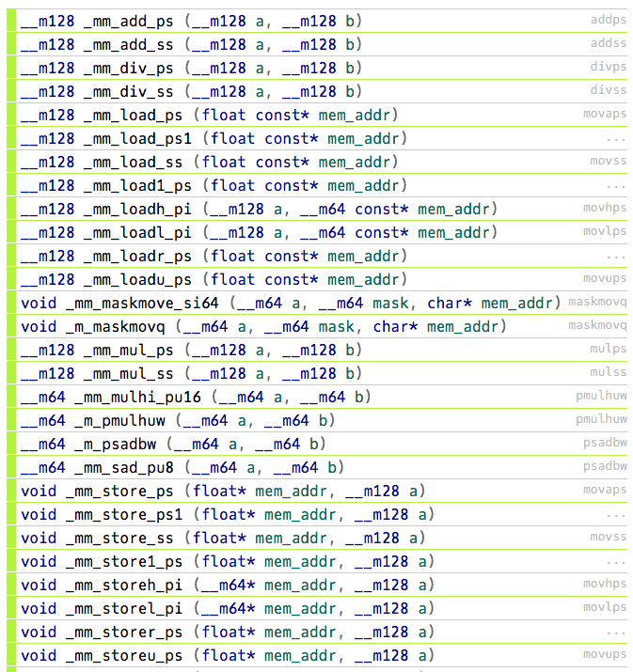Click the _mm_load_ps1 row
This screenshot has height=672, width=633.
pos(317,138)
